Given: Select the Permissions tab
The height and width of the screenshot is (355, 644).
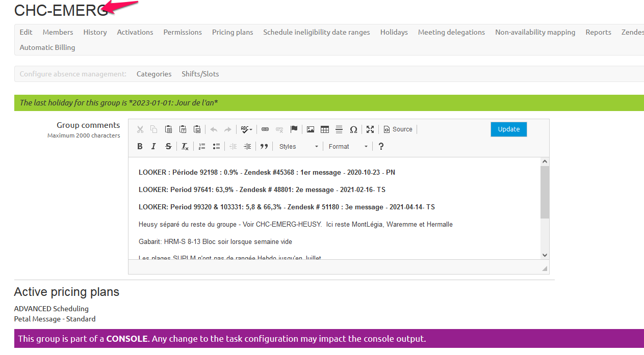Looking at the screenshot, I should tap(183, 32).
